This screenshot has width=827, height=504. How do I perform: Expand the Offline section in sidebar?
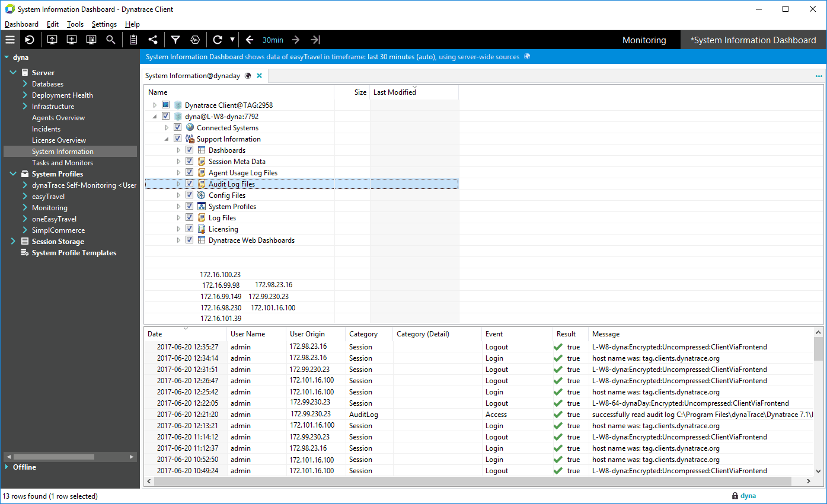(x=7, y=467)
